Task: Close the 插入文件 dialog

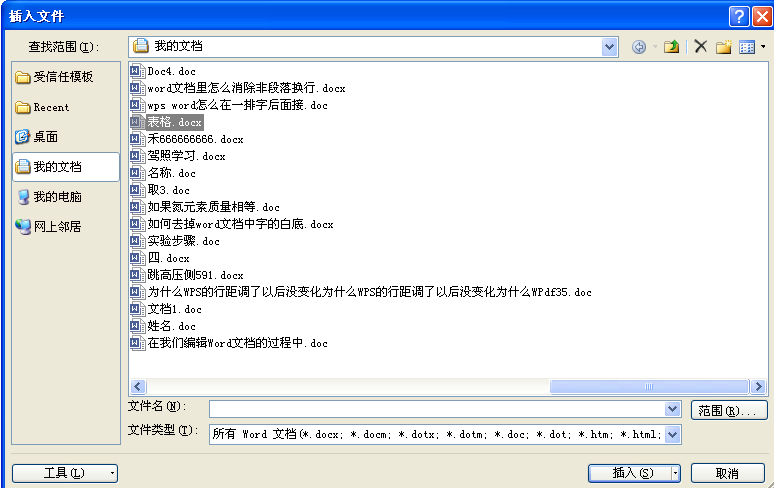Action: (x=763, y=17)
